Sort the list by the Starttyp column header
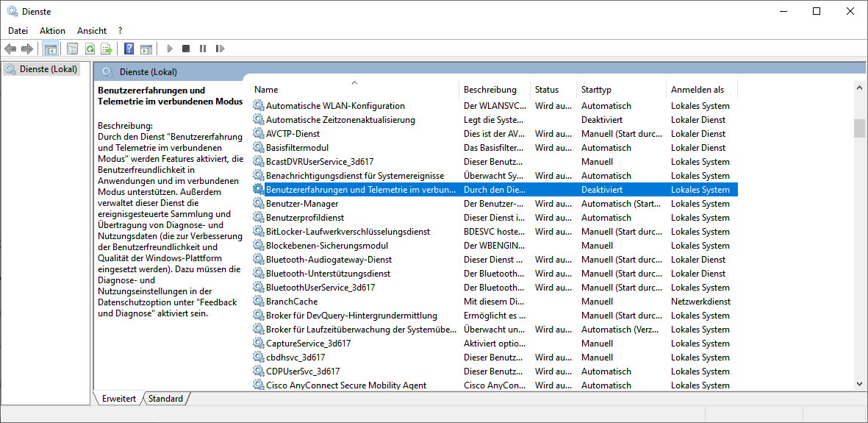 pos(596,90)
